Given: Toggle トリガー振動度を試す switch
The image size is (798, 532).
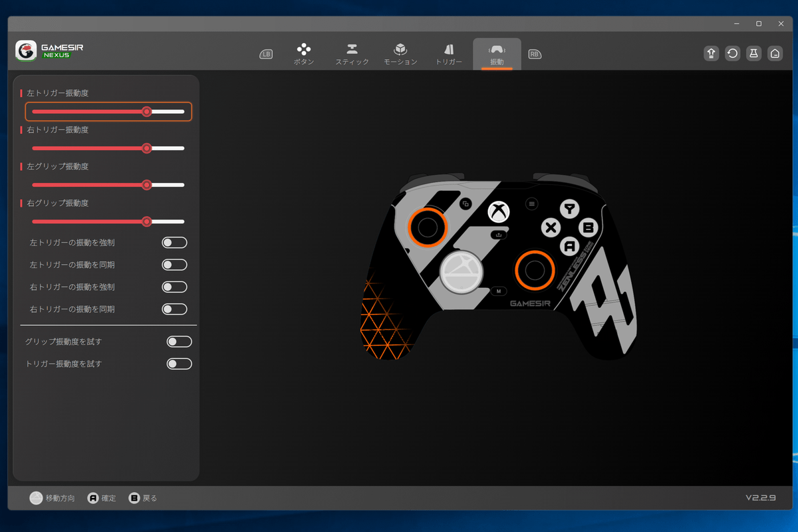Looking at the screenshot, I should pos(179,364).
